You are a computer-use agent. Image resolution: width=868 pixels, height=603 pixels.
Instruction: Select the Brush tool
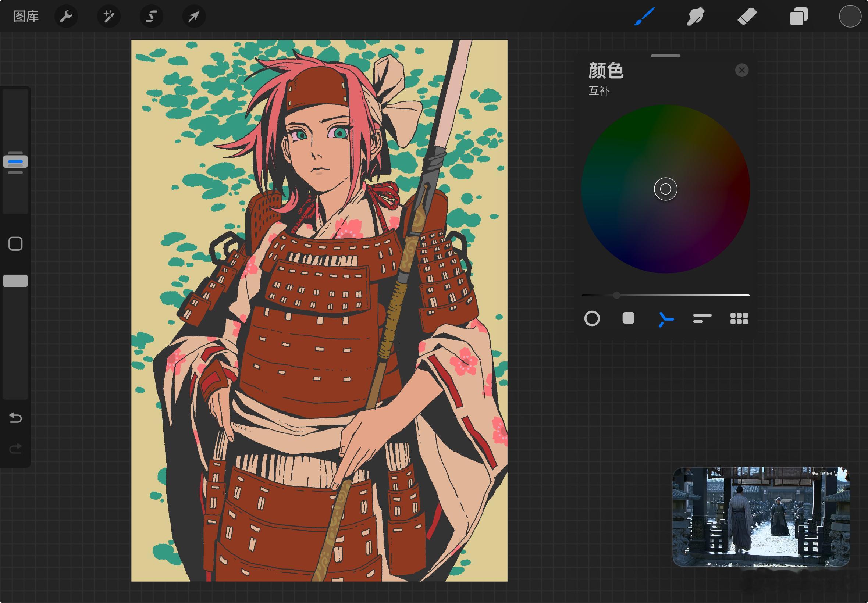644,16
